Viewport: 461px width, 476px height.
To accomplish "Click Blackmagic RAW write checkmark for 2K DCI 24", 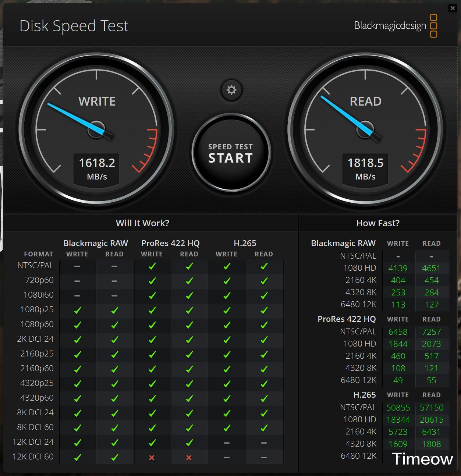I will (77, 340).
